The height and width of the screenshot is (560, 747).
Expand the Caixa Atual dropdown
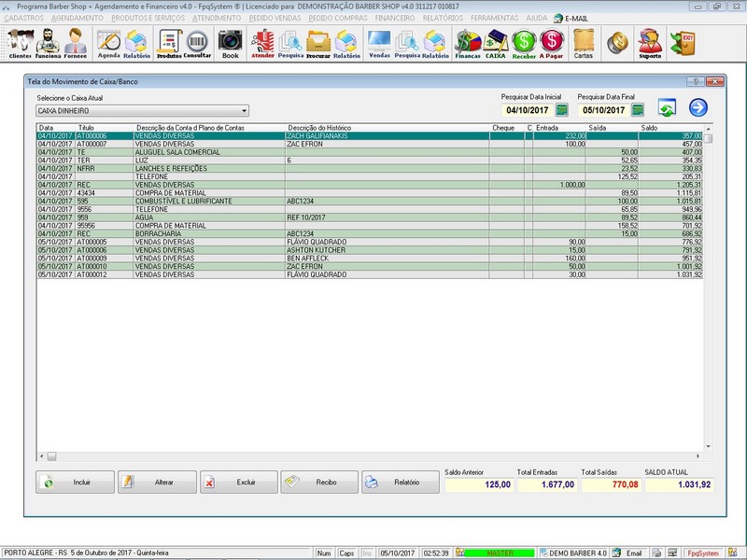tap(244, 110)
